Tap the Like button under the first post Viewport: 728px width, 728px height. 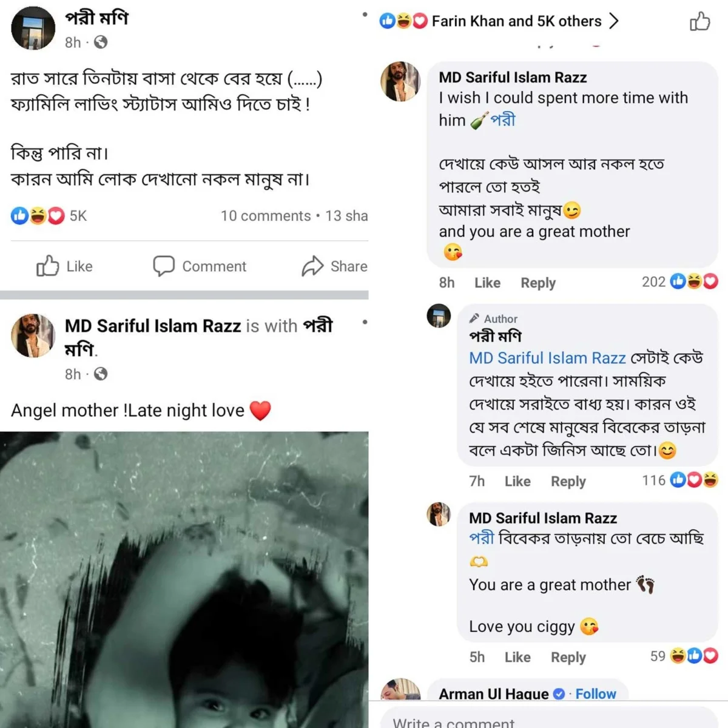65,266
